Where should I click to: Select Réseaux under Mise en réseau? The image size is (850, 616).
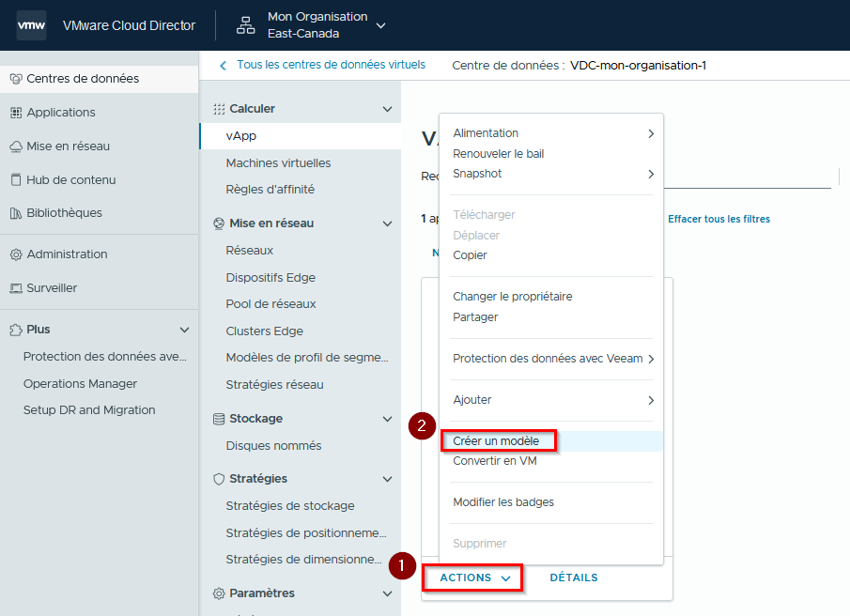coord(249,251)
